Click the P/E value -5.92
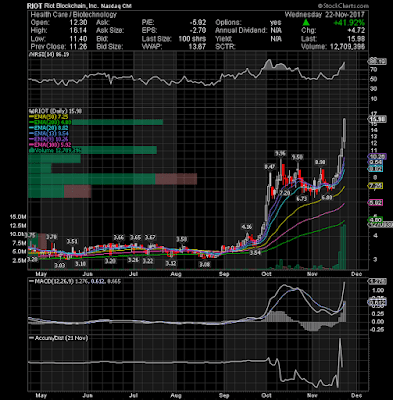The height and width of the screenshot is (400, 393). tap(197, 23)
